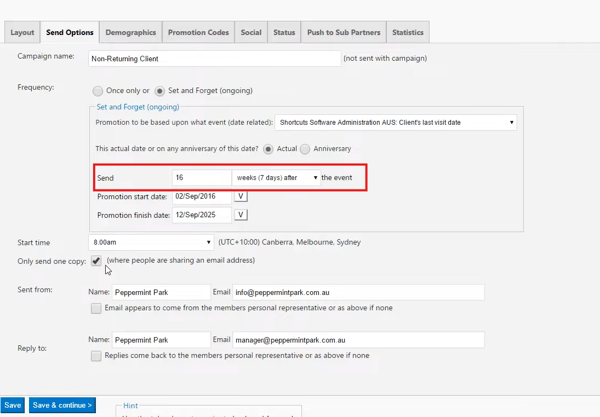
Task: Enable replies to personal representative checkbox
Action: [96, 356]
